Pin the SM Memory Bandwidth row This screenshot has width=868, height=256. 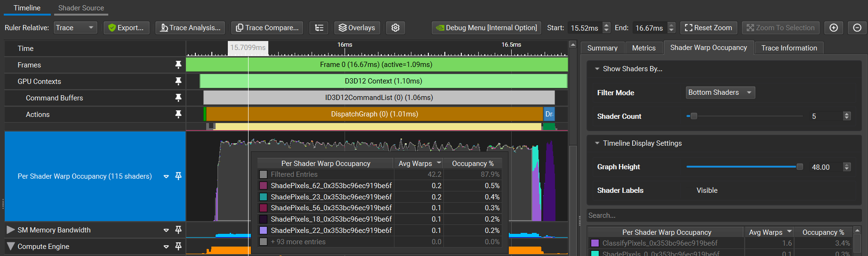tap(178, 230)
